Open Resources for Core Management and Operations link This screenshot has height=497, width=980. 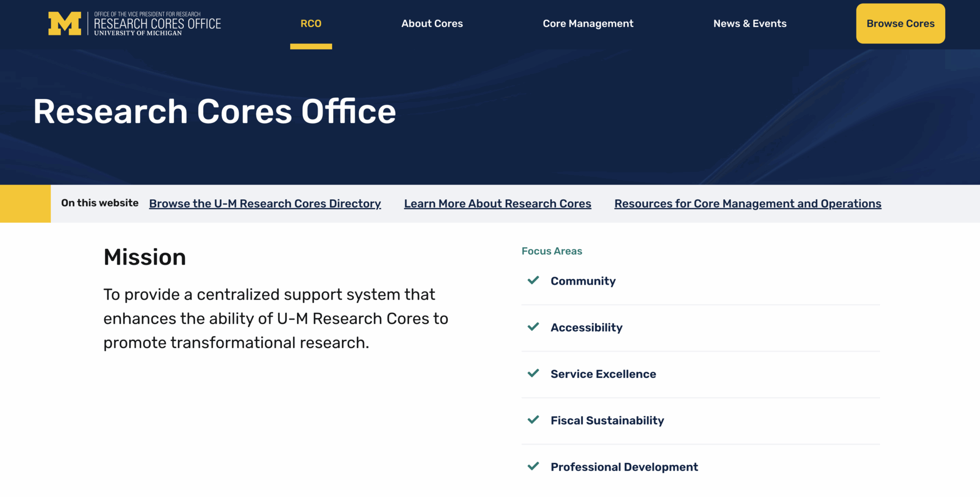click(x=748, y=204)
